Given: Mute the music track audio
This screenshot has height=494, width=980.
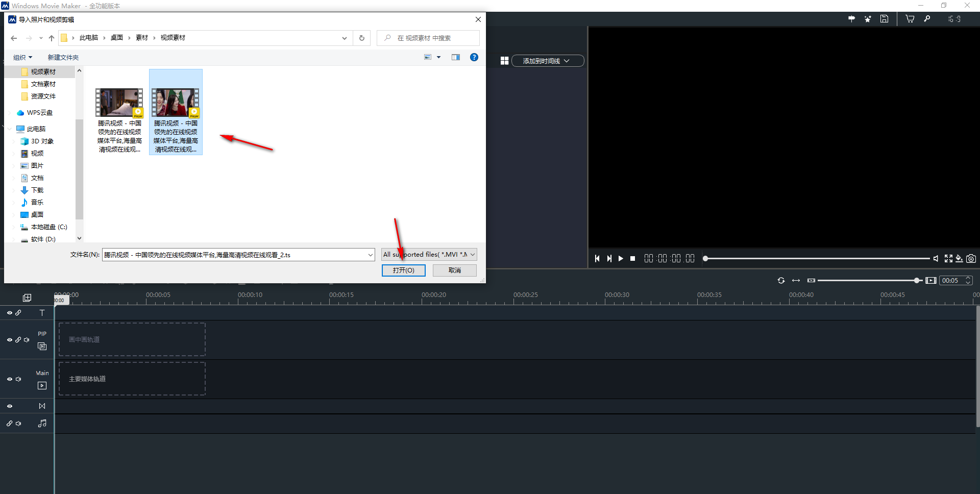Looking at the screenshot, I should tap(19, 424).
